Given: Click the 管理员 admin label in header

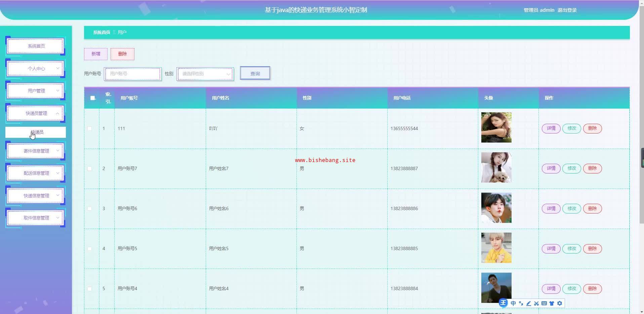Looking at the screenshot, I should (539, 10).
